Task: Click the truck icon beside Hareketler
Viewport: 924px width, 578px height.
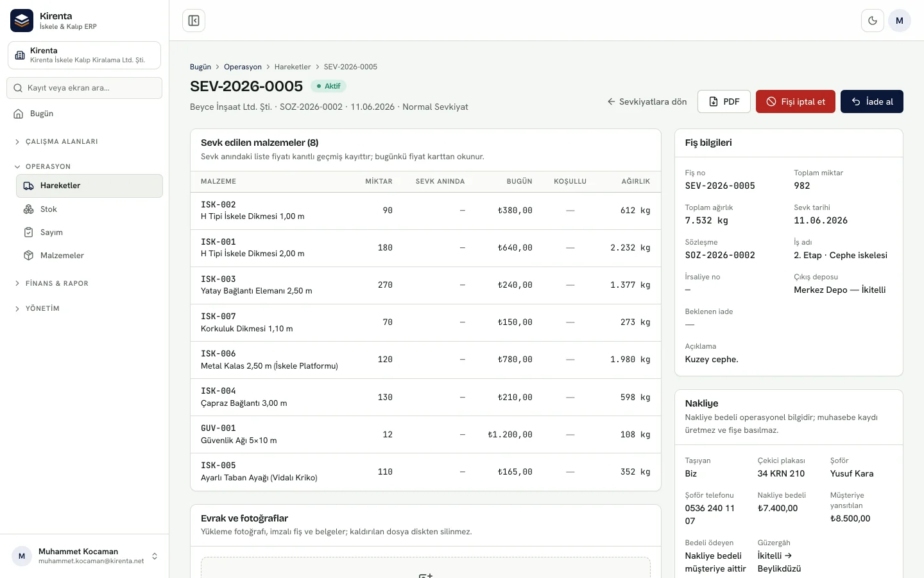Action: [28, 186]
